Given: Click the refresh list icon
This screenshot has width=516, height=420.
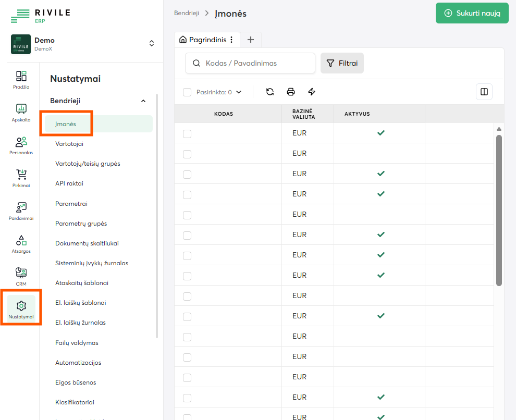Looking at the screenshot, I should point(270,92).
